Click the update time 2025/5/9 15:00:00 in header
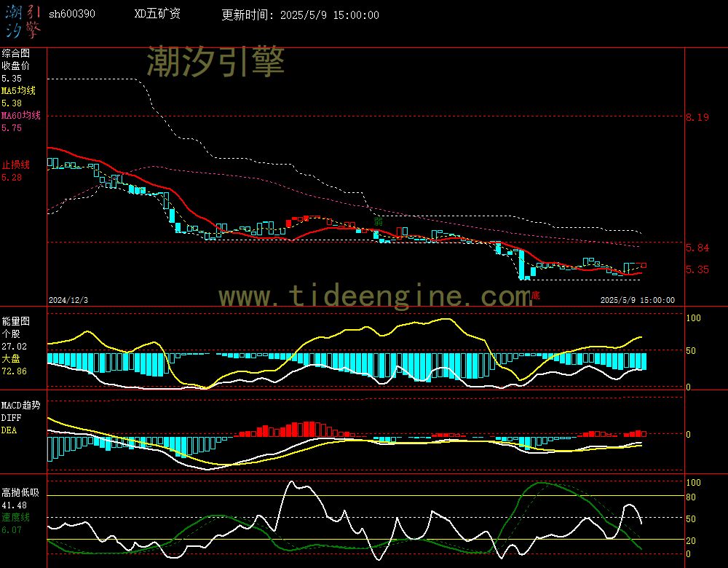This screenshot has height=568, width=728. click(330, 15)
